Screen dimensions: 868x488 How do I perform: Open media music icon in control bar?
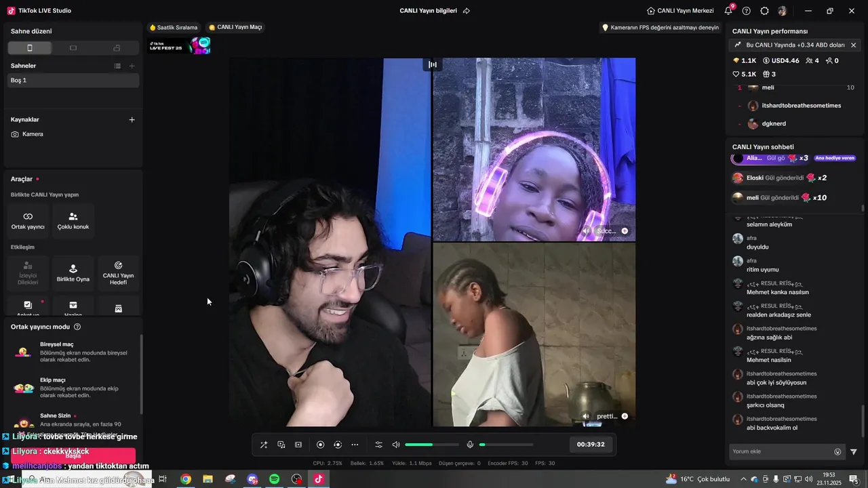coord(281,445)
